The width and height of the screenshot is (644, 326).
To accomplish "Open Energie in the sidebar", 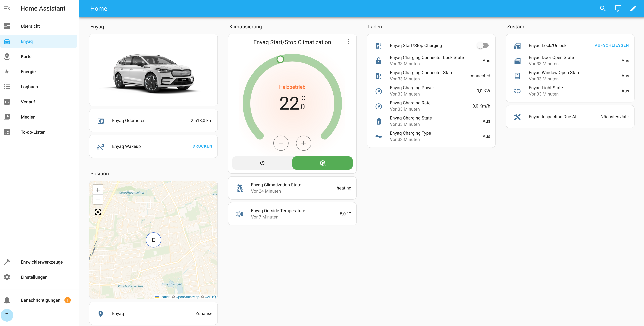I will point(28,72).
